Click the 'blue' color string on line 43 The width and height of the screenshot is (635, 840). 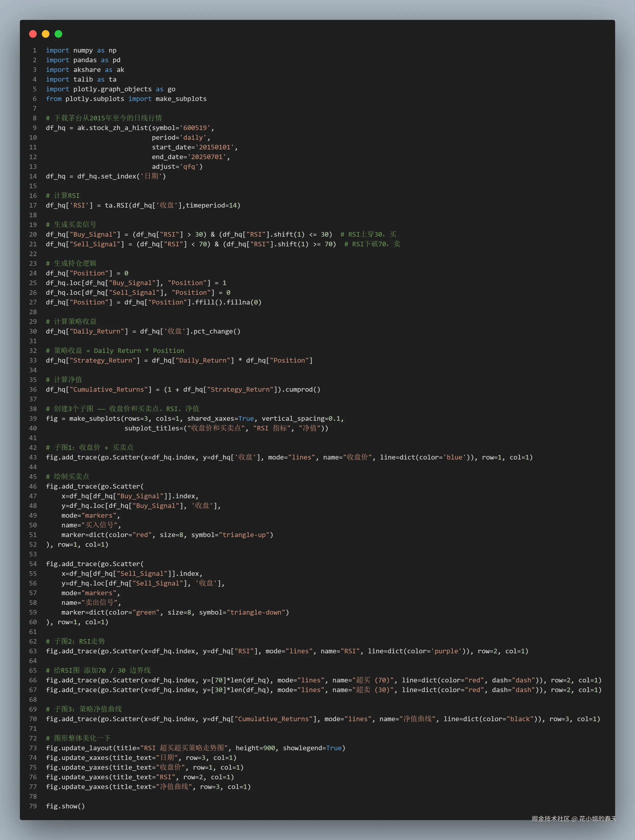tap(454, 457)
